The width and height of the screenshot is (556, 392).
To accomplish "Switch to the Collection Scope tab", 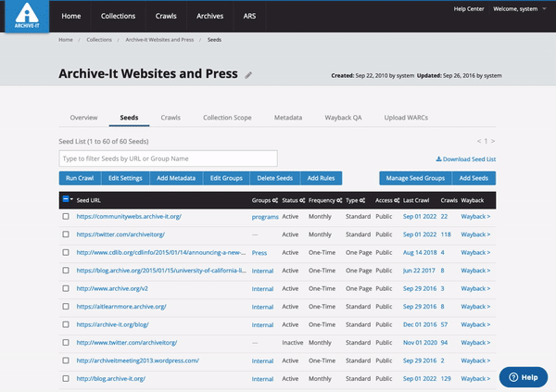I will click(x=227, y=119).
